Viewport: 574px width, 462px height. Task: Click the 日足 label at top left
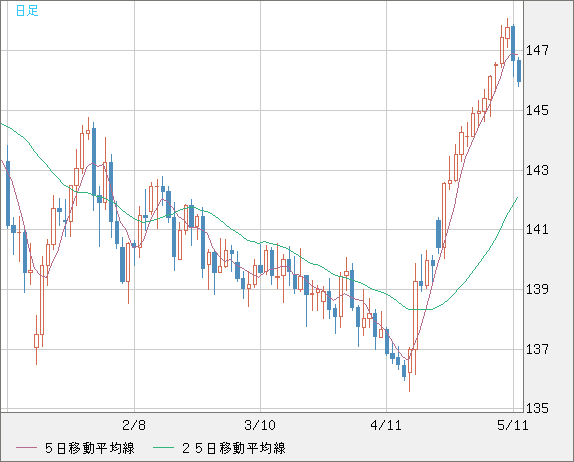pos(27,11)
